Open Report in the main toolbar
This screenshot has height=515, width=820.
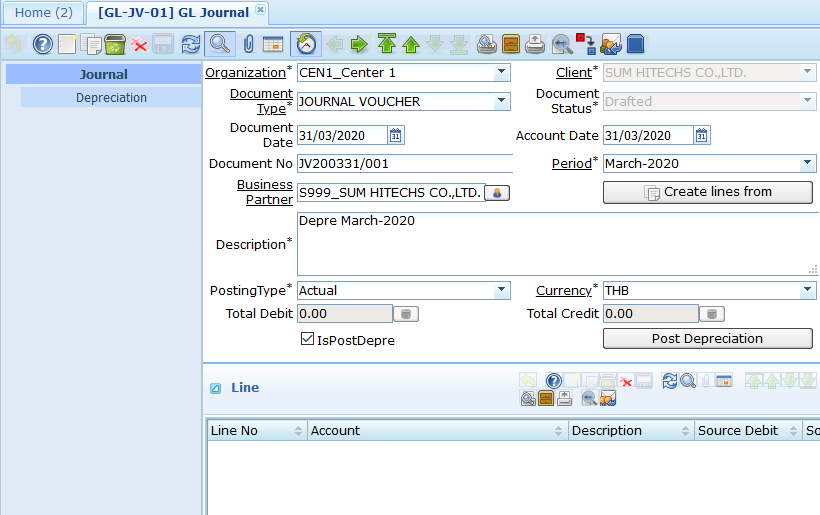(x=486, y=44)
